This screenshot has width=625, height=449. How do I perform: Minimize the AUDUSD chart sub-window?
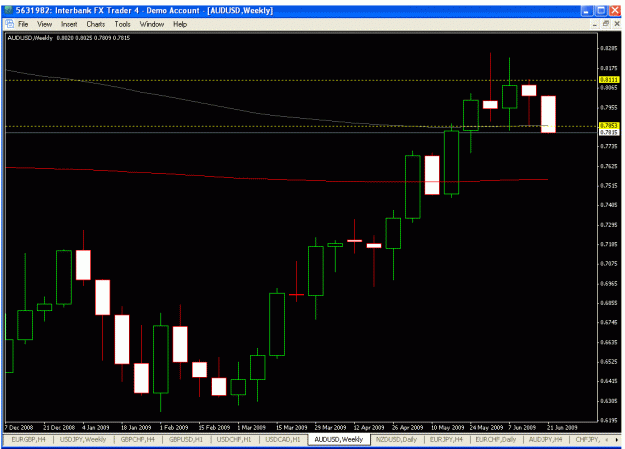tap(594, 24)
